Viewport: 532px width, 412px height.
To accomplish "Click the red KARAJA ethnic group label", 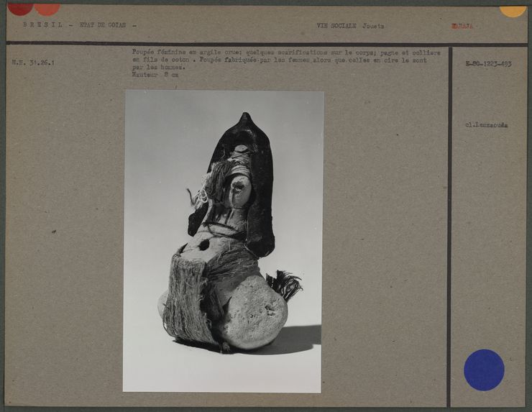I will pyautogui.click(x=462, y=26).
